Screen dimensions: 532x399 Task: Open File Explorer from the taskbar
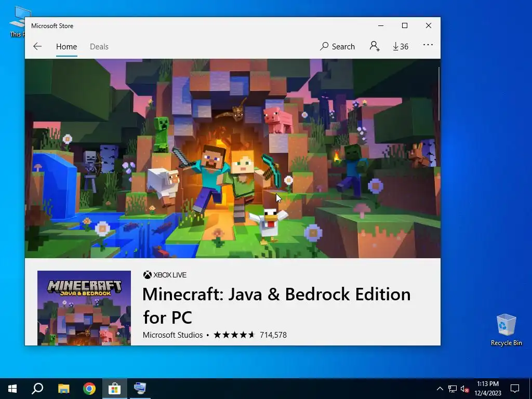(x=63, y=389)
